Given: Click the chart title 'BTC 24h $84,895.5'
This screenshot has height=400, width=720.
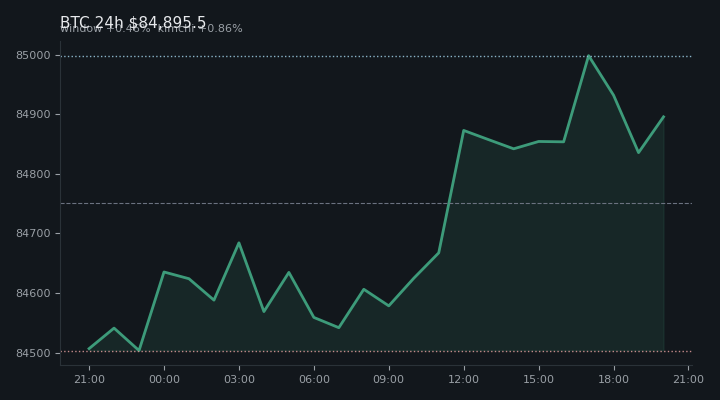Looking at the screenshot, I should 133,22.
